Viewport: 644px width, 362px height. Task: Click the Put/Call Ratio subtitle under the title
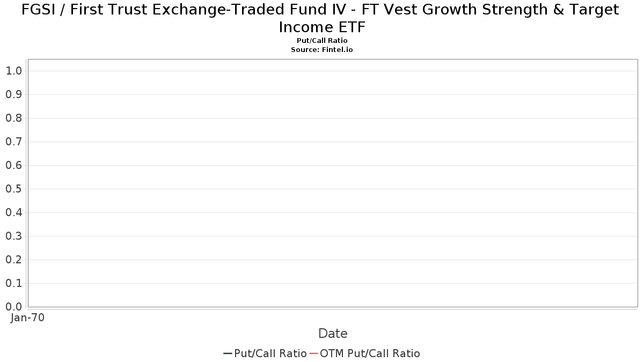[x=322, y=41]
